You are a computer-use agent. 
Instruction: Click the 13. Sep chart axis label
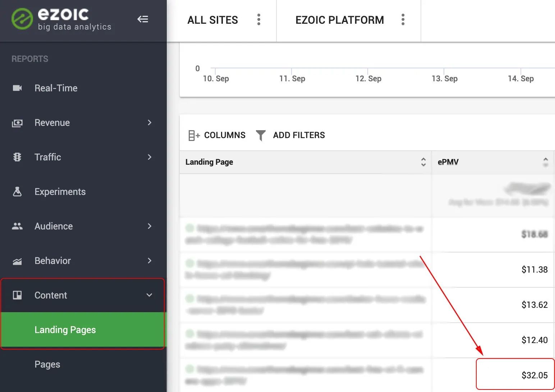click(x=444, y=79)
